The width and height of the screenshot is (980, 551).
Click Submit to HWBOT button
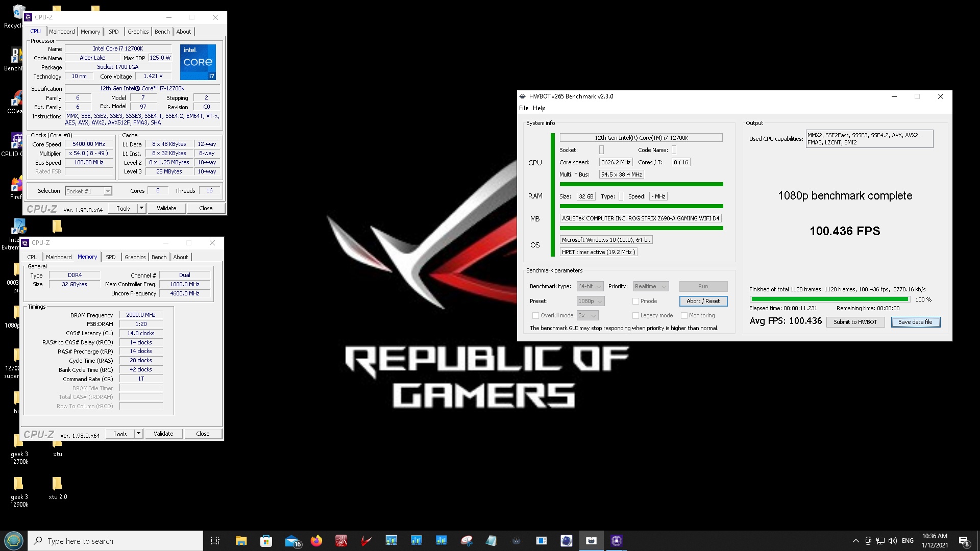point(855,322)
